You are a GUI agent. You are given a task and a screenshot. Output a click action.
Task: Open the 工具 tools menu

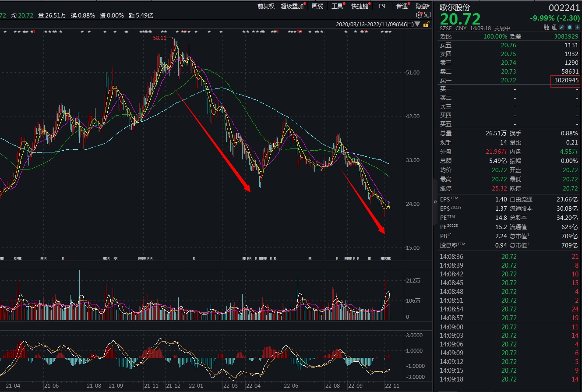coord(337,6)
